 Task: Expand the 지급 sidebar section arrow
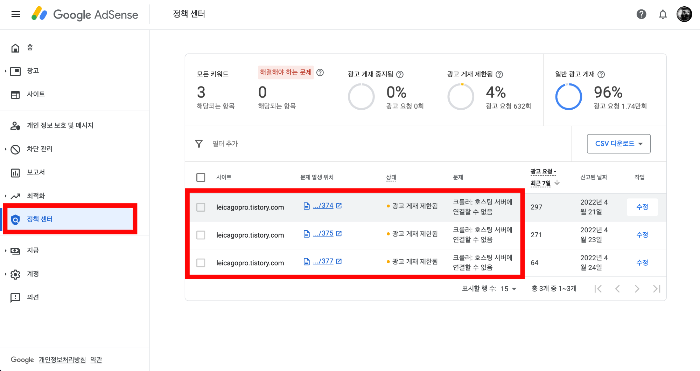(5, 250)
